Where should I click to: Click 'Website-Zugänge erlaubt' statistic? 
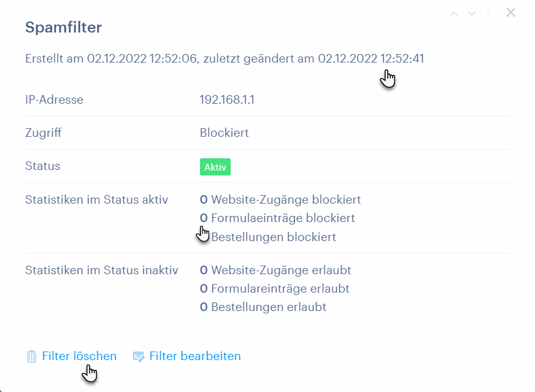pos(280,270)
